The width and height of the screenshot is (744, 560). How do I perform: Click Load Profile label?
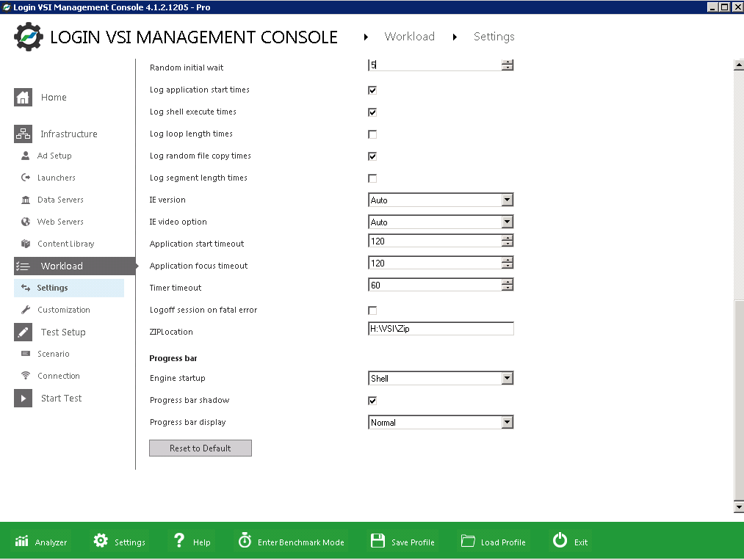click(503, 542)
